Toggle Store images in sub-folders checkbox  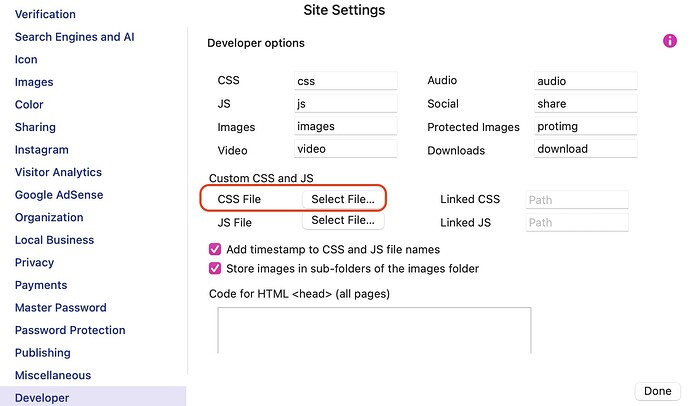click(x=215, y=268)
